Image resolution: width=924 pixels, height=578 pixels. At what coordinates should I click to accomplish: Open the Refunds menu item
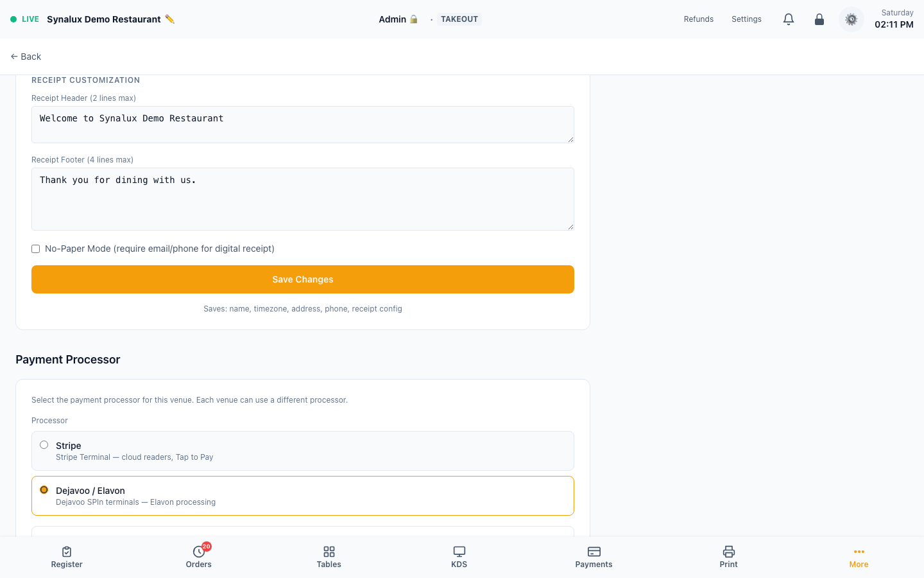point(699,19)
